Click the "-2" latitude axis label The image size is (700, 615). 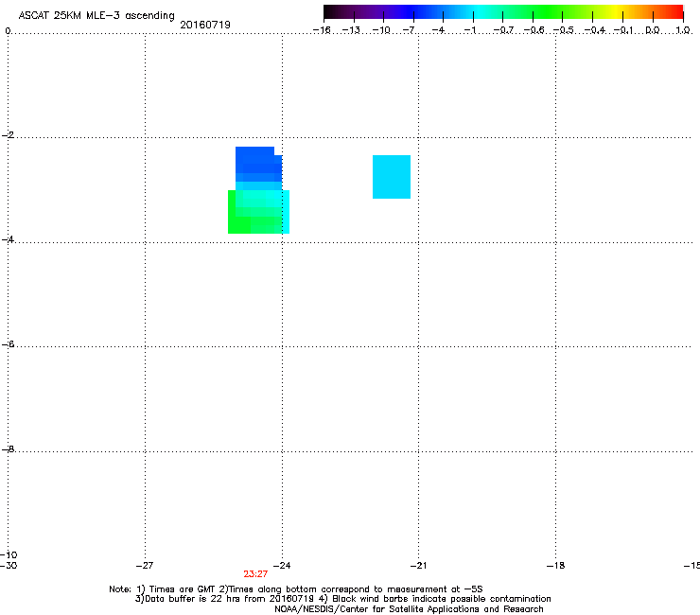click(8, 135)
